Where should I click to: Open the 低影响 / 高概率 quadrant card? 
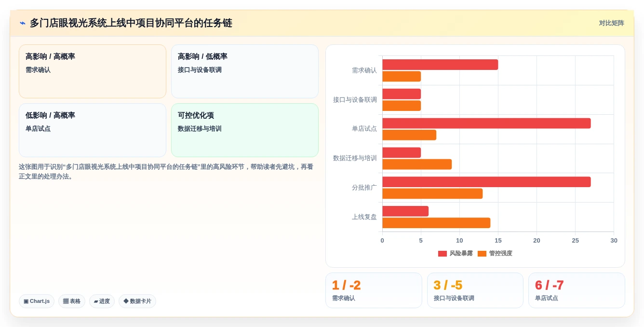pos(93,130)
